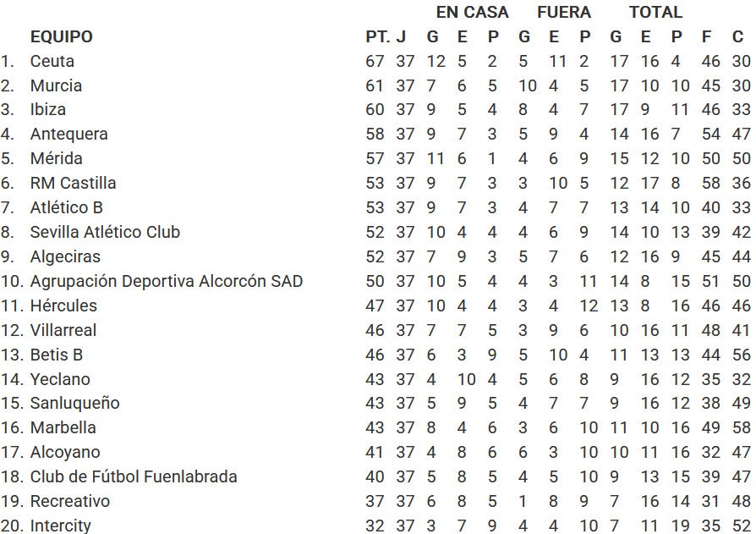Select the FUERA header group
Screen dimensions: 756x534
coord(564,12)
